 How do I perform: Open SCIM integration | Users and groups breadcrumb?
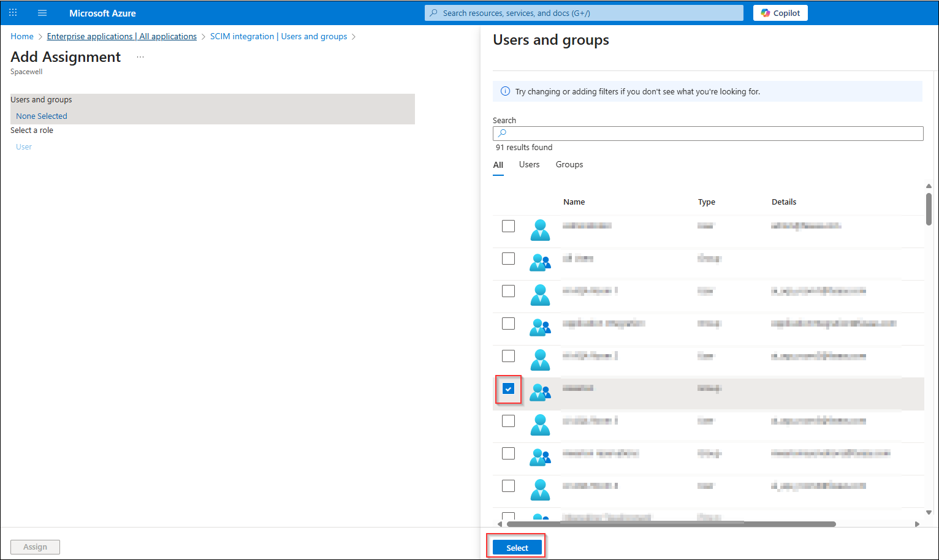point(279,36)
